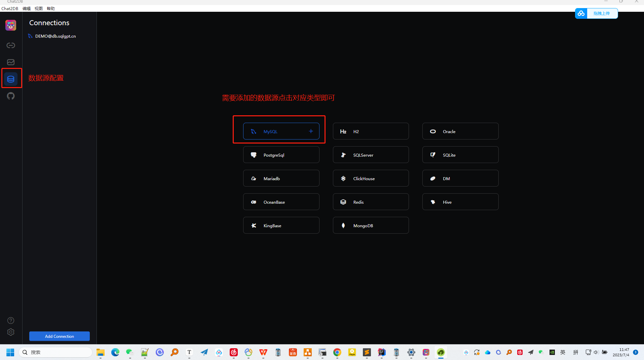
Task: Select the Mariadb database card
Action: point(281,178)
